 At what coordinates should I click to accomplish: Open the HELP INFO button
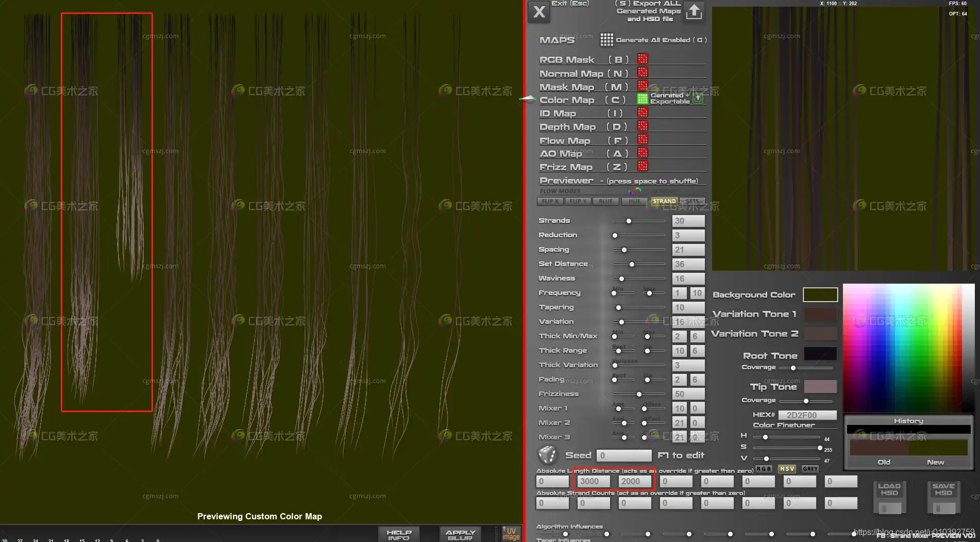tap(399, 534)
